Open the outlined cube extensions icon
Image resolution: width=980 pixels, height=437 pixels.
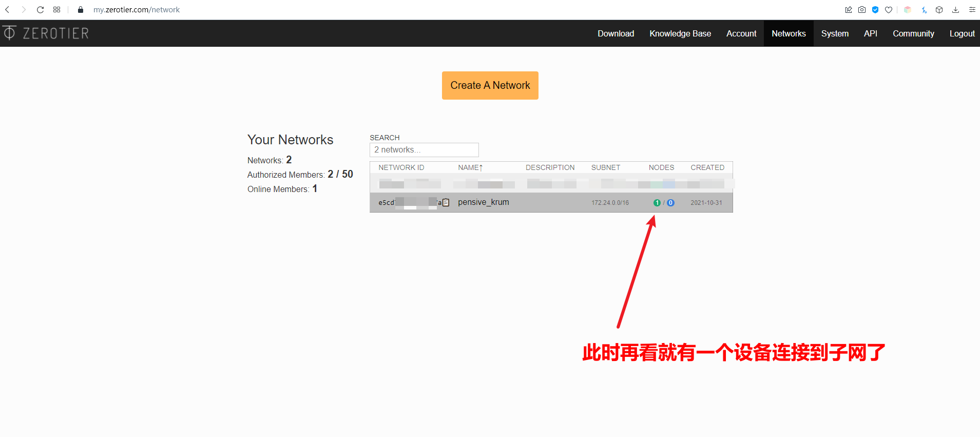[939, 10]
